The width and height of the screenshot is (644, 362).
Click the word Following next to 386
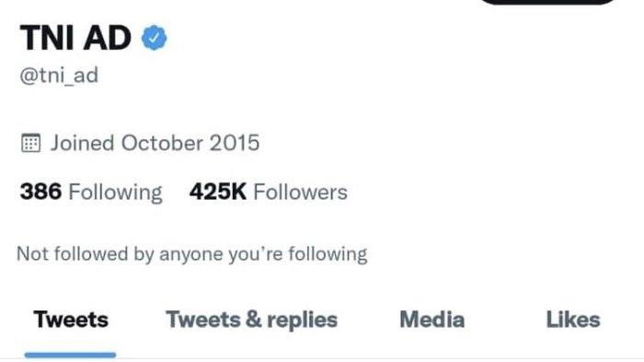pos(115,193)
